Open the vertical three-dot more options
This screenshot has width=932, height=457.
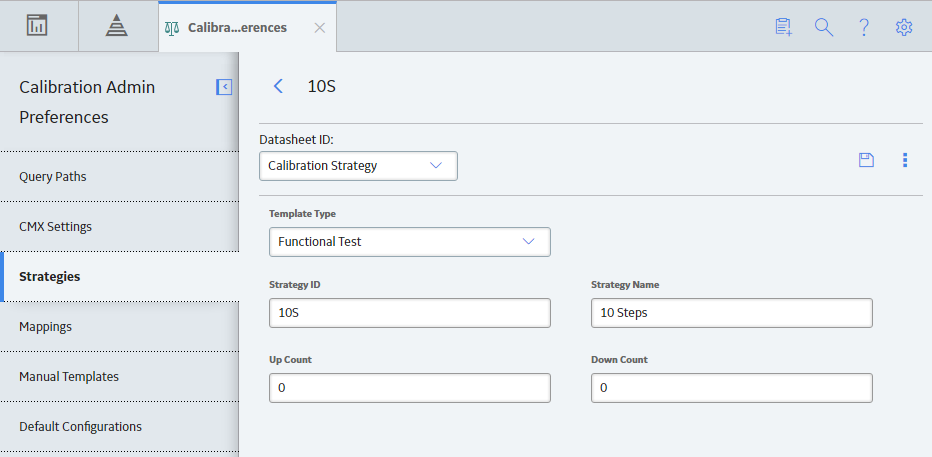coord(905,160)
